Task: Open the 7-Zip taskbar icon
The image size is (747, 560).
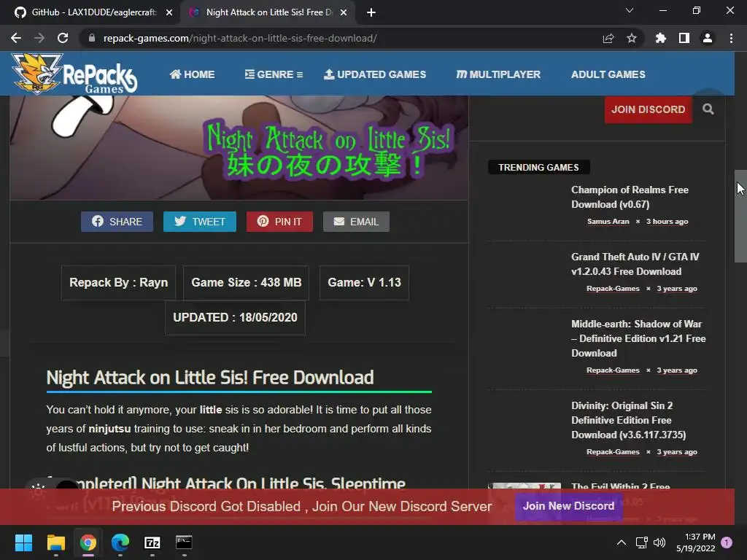Action: 152,542
